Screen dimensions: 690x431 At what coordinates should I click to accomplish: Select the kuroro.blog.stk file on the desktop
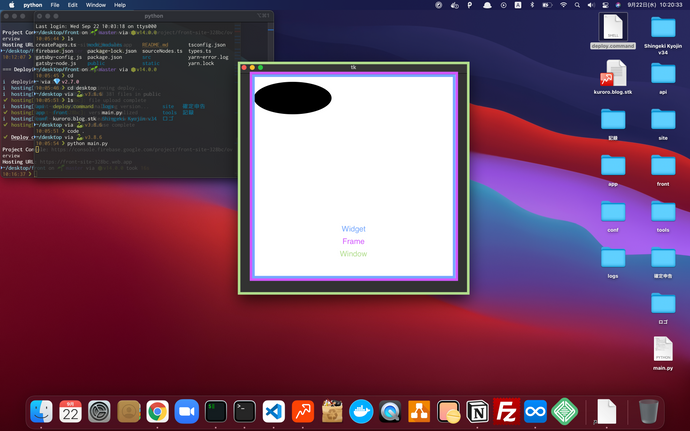[613, 77]
